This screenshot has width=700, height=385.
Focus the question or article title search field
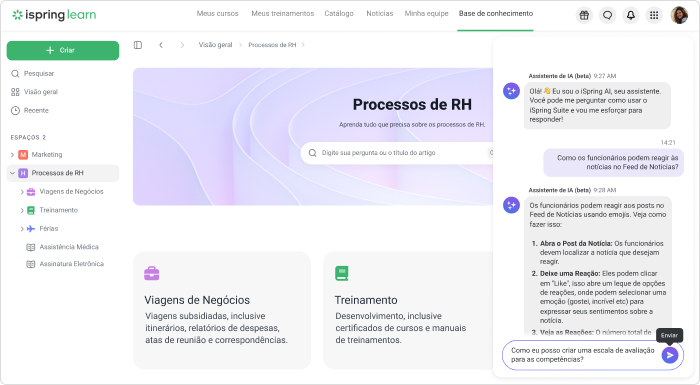tap(397, 153)
